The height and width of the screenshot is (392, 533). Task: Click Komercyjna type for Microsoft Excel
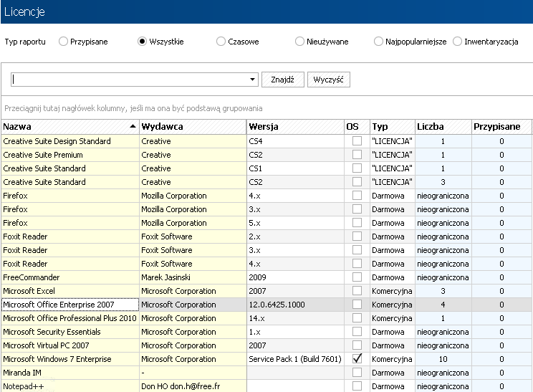coord(393,291)
